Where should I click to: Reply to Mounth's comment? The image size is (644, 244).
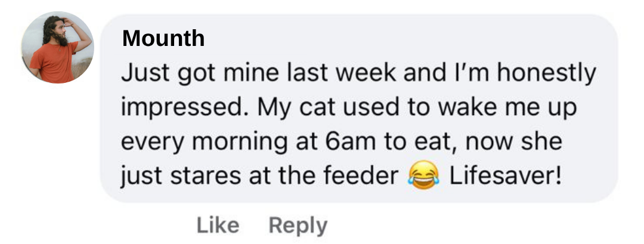[298, 226]
